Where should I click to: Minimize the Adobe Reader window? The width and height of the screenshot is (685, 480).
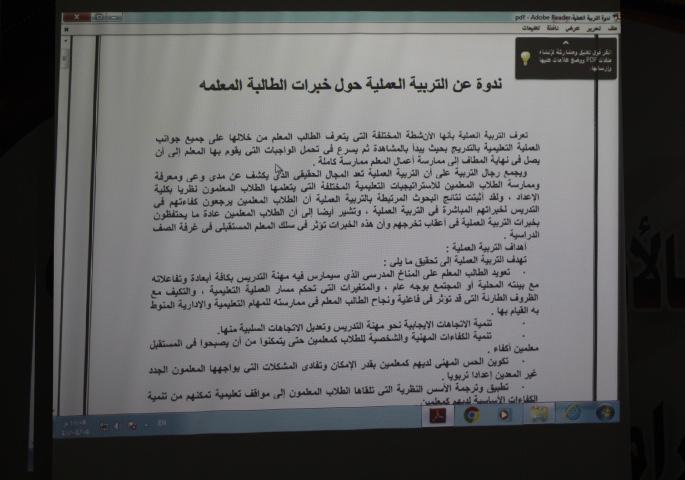[x=114, y=17]
